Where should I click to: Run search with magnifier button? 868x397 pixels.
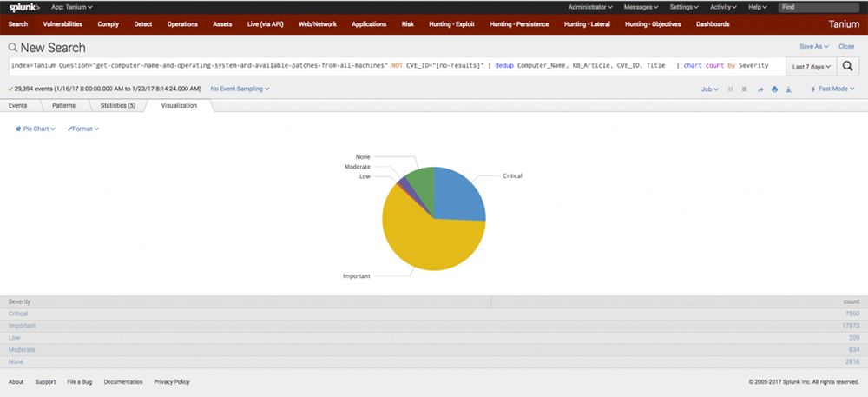847,66
